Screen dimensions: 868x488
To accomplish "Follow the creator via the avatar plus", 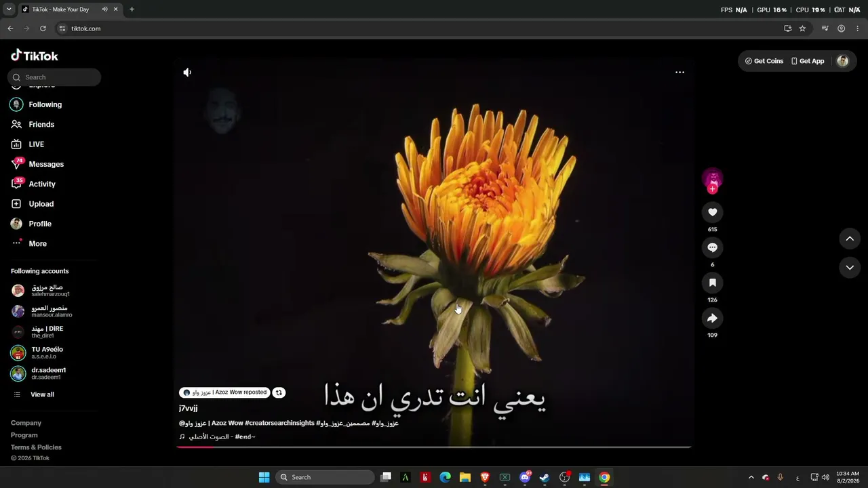I will coord(712,189).
